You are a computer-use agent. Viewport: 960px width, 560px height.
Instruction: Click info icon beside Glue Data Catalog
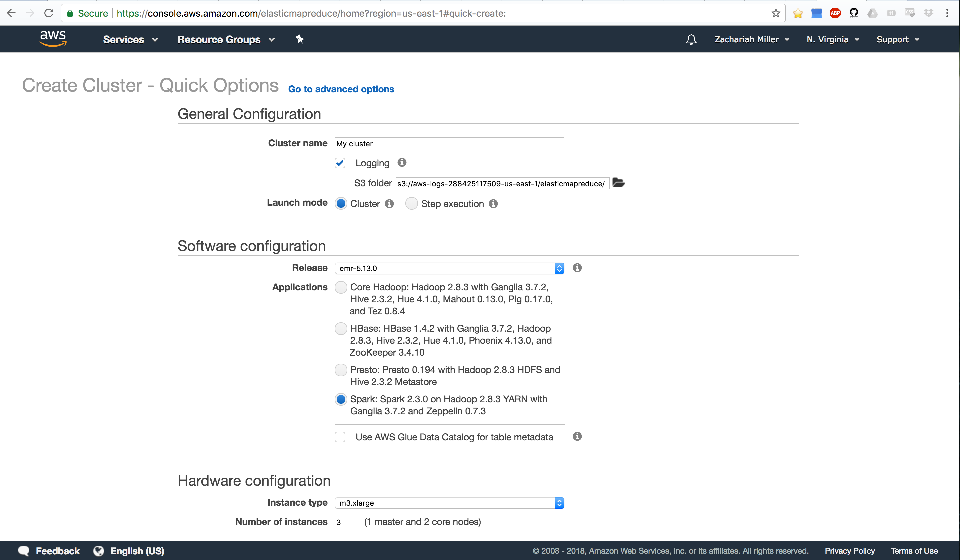(x=577, y=437)
